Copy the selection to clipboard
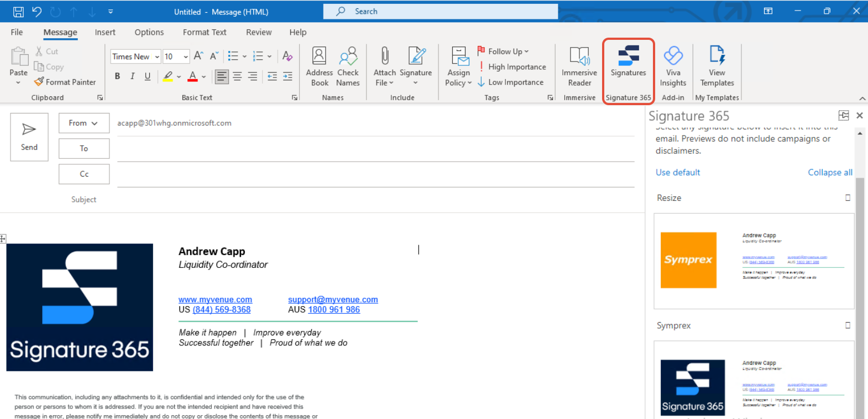The height and width of the screenshot is (419, 868). (x=49, y=66)
